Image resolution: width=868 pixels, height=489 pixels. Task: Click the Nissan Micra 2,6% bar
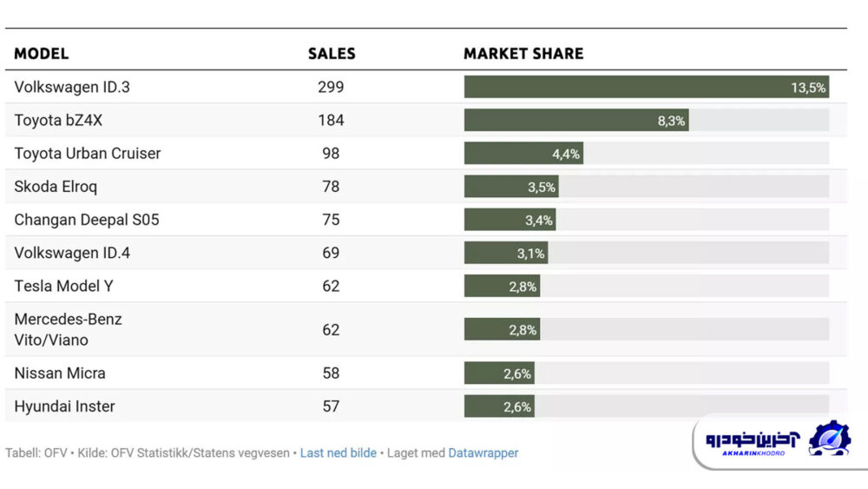coord(498,373)
